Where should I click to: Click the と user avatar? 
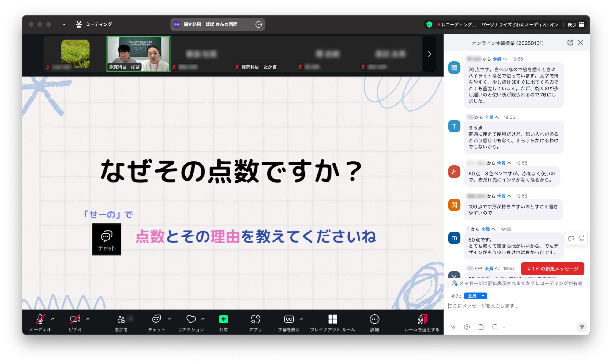(x=454, y=172)
